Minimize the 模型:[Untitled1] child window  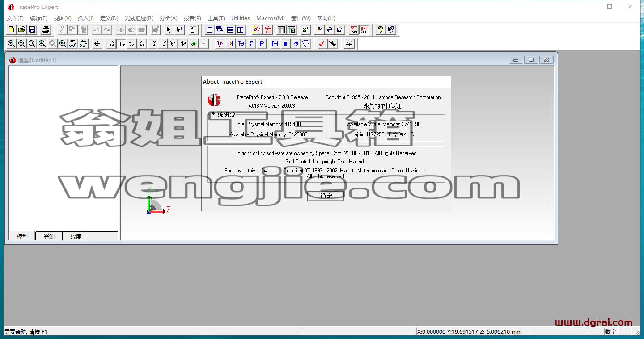(x=516, y=60)
